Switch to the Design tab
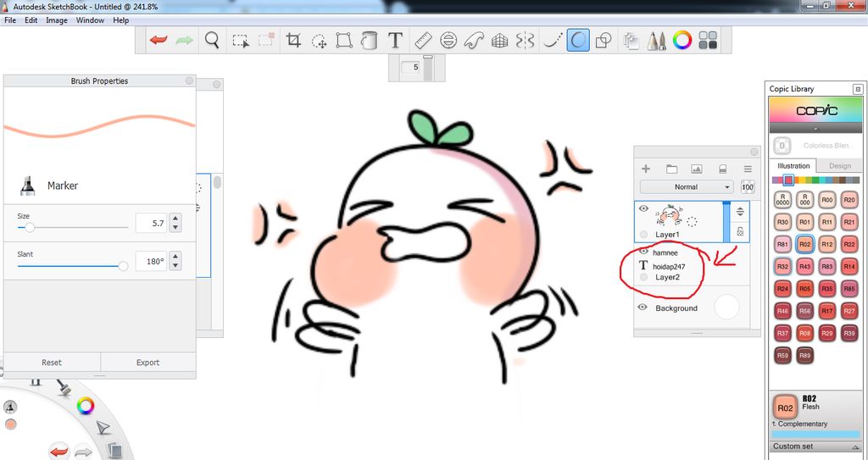The height and width of the screenshot is (460, 868). 840,165
